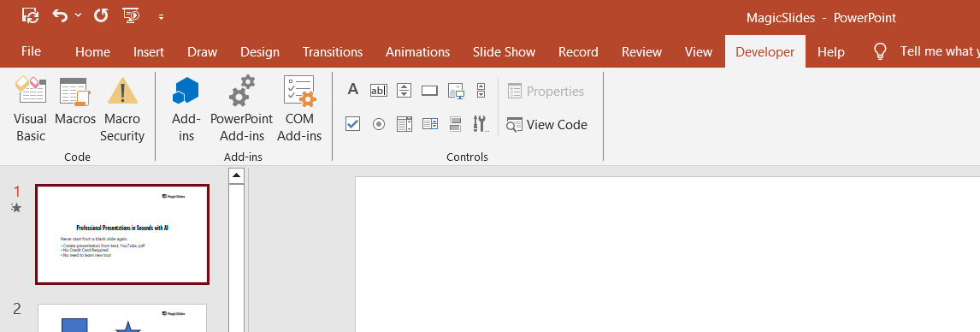This screenshot has height=332, width=980.
Task: Insert a Scroll Bar control
Action: [481, 91]
